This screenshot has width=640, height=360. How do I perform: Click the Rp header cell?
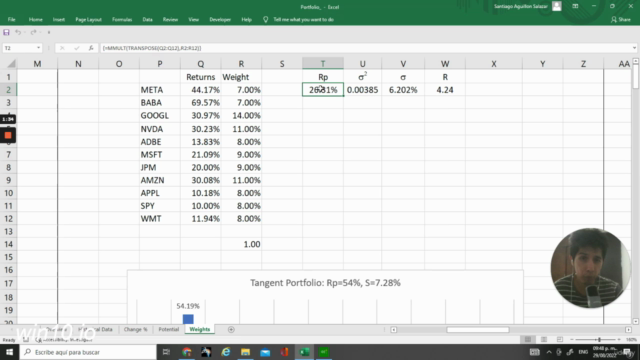(x=323, y=77)
